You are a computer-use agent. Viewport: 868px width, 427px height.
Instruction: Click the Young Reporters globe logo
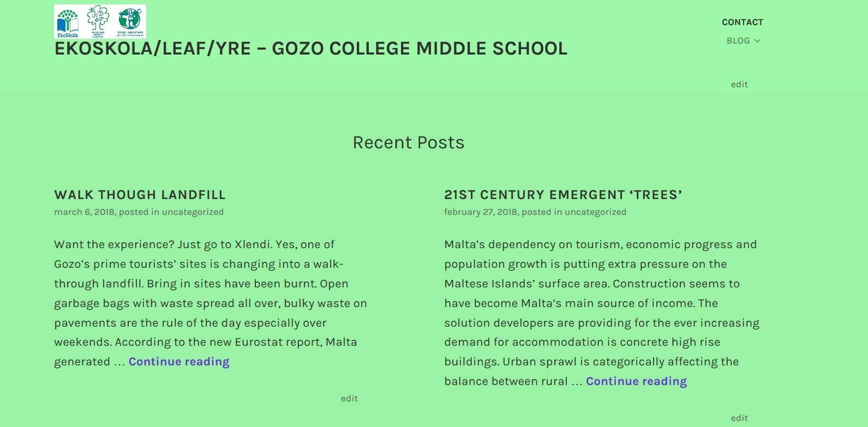coord(130,21)
